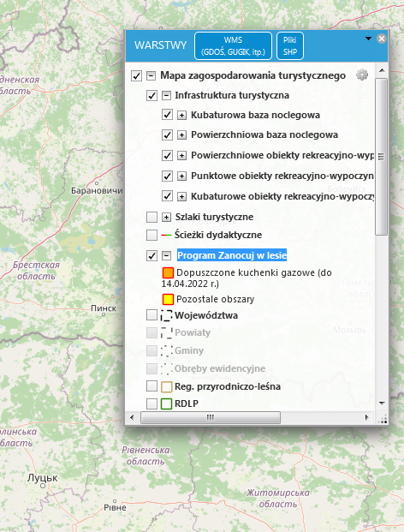Click Барановичи city label on map

pos(97,191)
